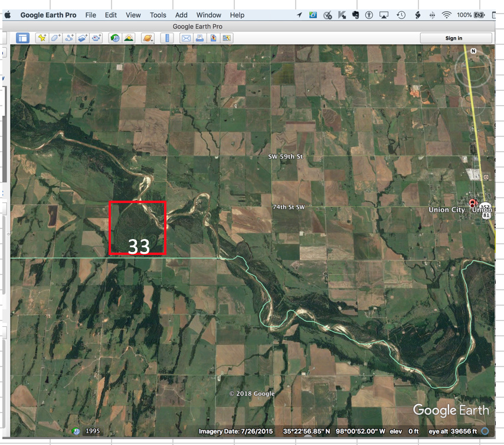Image resolution: width=504 pixels, height=445 pixels.
Task: Open the Ruler measurement tool
Action: (x=166, y=38)
